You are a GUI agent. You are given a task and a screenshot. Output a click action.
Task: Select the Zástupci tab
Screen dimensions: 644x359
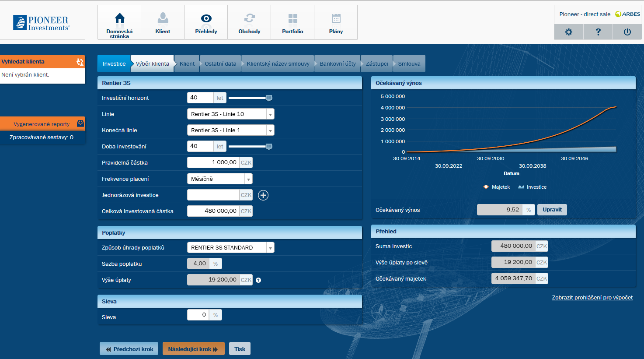coord(377,63)
